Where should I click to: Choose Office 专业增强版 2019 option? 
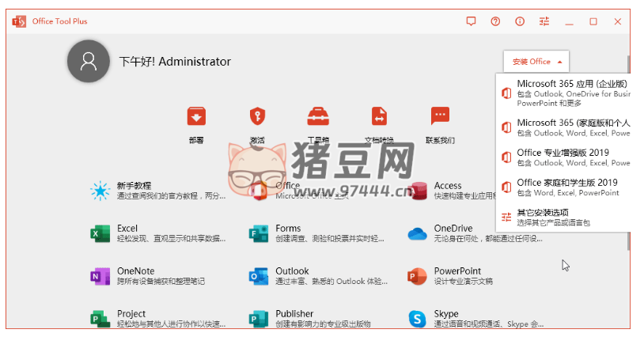pyautogui.click(x=566, y=157)
